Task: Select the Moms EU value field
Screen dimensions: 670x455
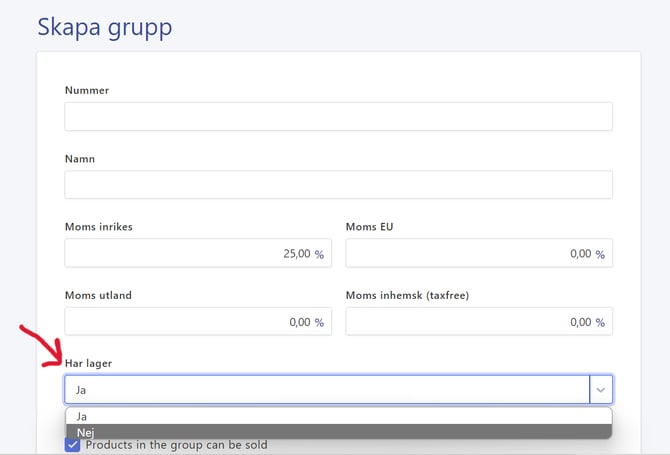Action: click(470, 254)
